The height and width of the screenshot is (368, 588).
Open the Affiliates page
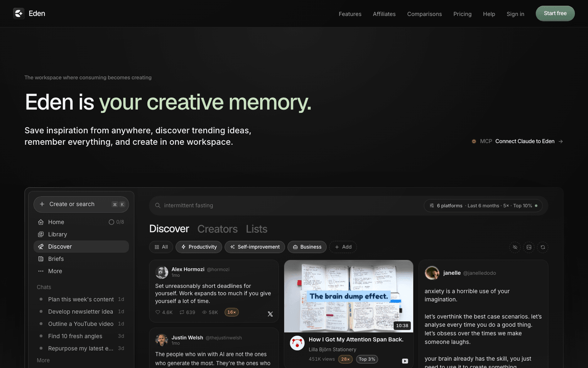point(384,14)
